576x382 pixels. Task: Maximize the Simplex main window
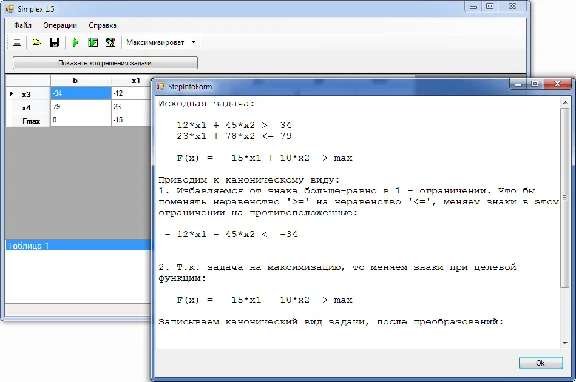click(x=490, y=7)
